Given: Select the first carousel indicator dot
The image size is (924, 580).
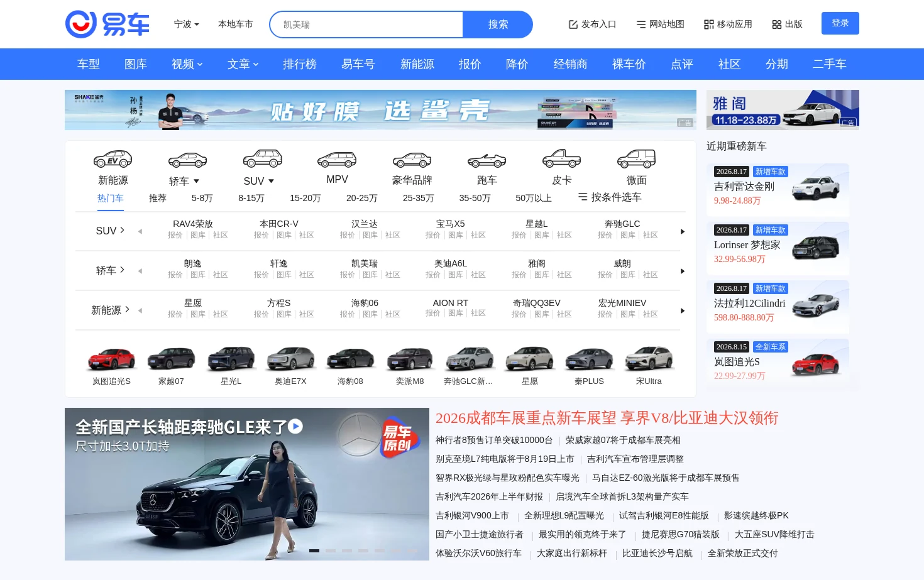Looking at the screenshot, I should (314, 550).
